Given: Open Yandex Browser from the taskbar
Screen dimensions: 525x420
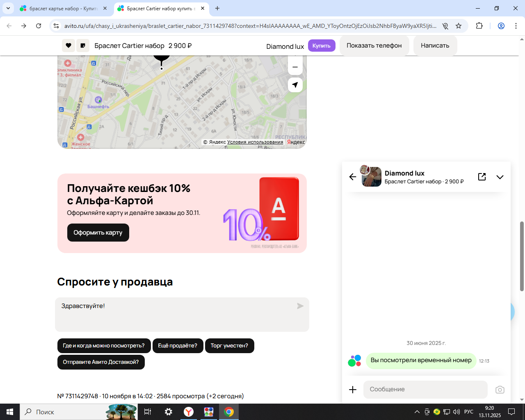Looking at the screenshot, I should click(189, 412).
